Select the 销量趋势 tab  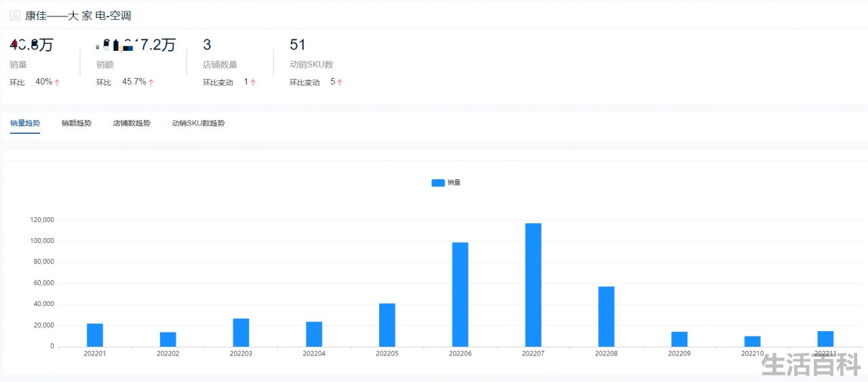[25, 123]
